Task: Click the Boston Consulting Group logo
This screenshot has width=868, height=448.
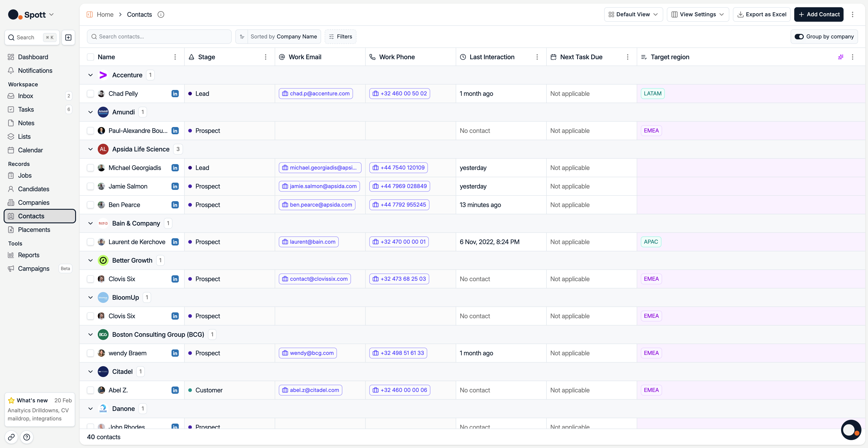Action: click(103, 334)
